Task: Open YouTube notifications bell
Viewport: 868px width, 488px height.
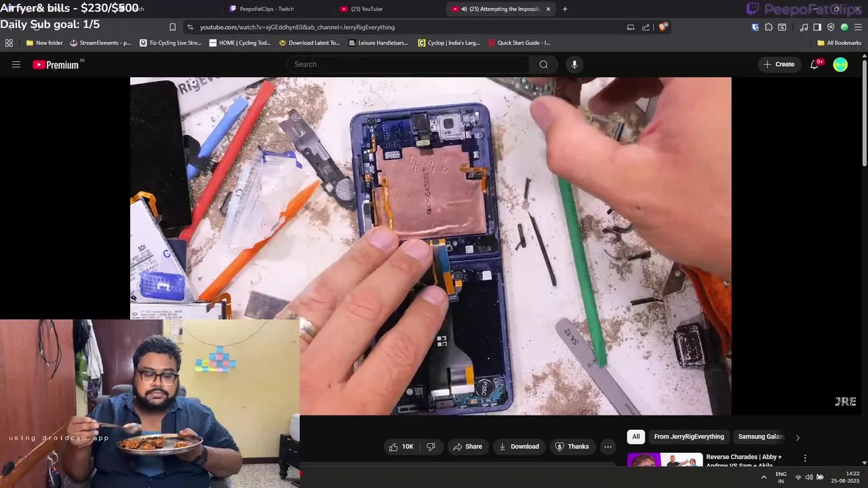Action: (814, 64)
